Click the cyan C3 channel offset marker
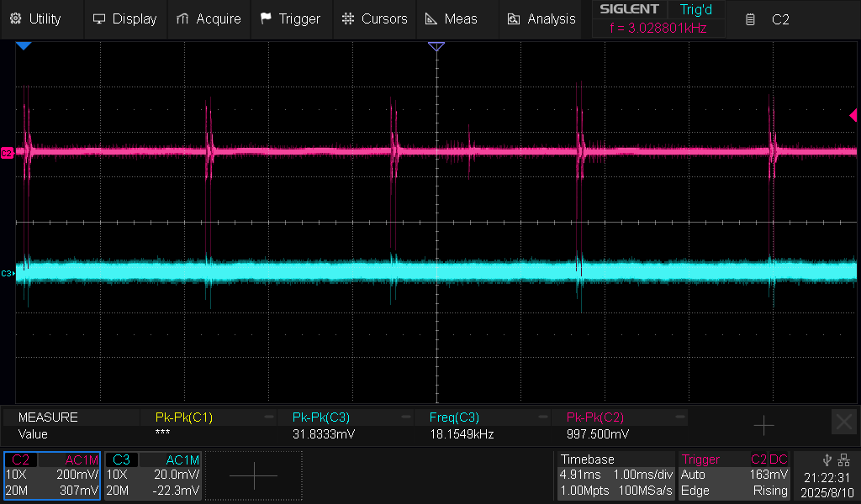The height and width of the screenshot is (504, 861). (7, 274)
